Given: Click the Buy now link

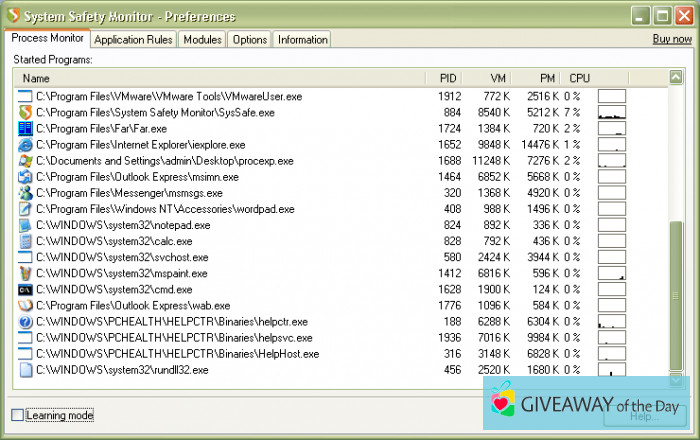Looking at the screenshot, I should tap(672, 40).
